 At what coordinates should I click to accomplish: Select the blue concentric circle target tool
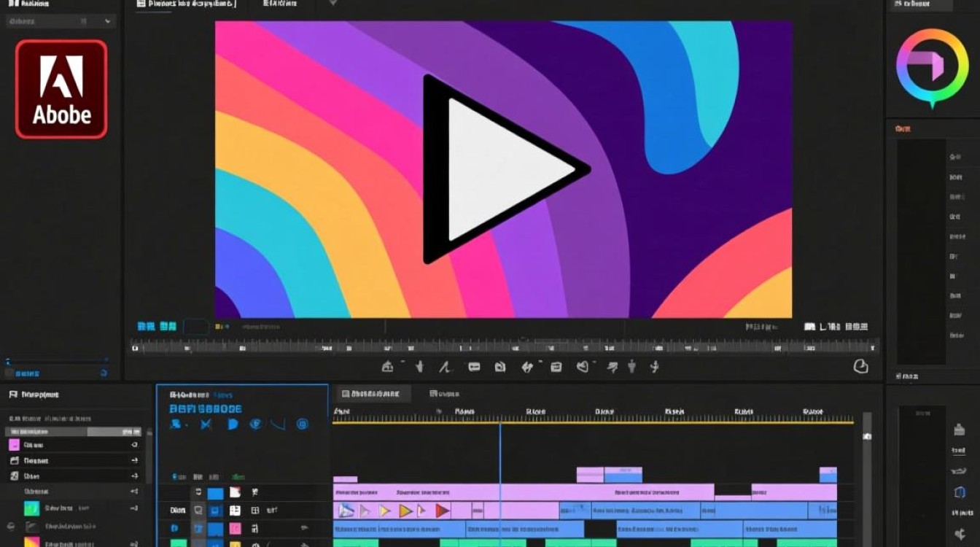coord(303,424)
